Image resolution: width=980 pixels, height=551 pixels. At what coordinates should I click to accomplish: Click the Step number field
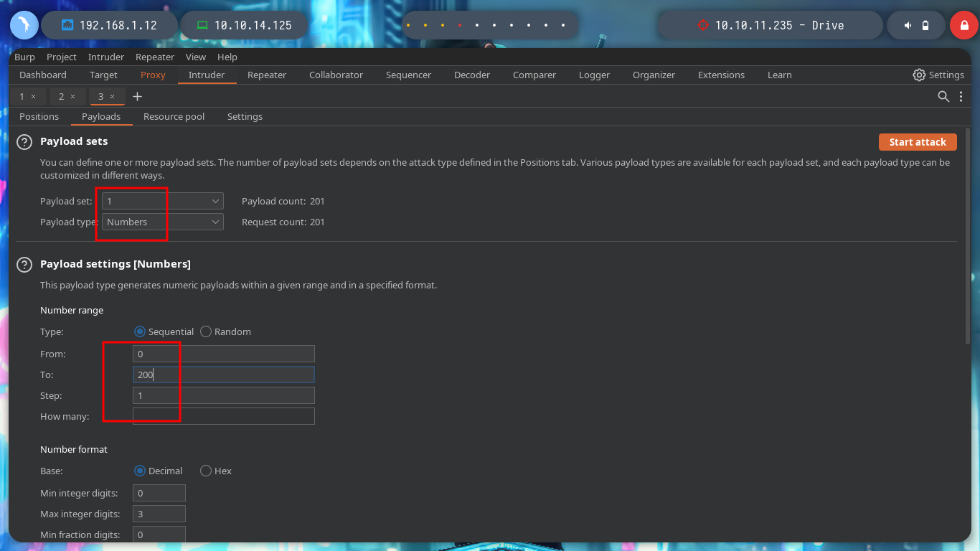tap(224, 395)
